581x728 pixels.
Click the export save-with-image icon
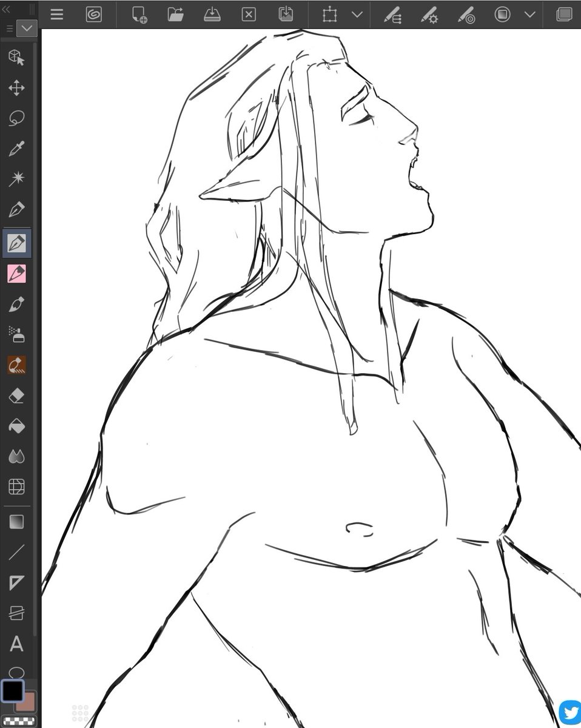[285, 15]
